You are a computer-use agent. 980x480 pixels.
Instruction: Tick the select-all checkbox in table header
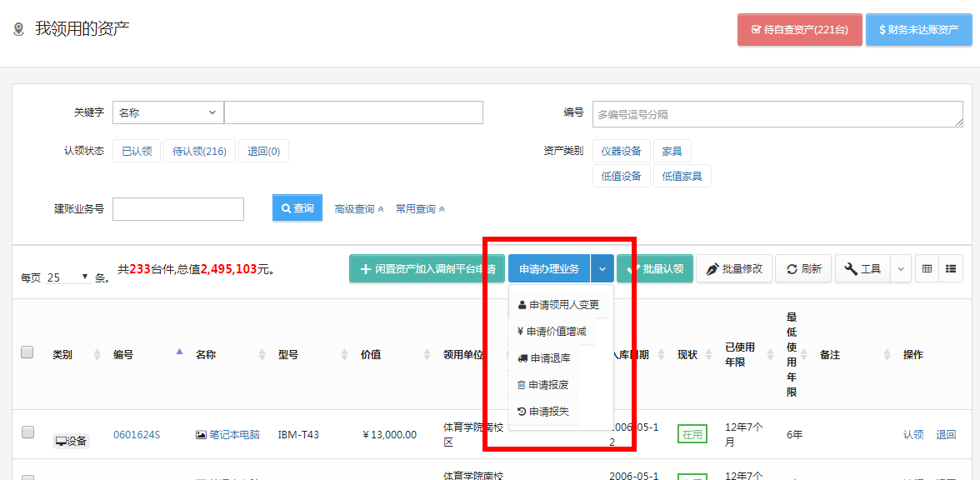coord(27,352)
